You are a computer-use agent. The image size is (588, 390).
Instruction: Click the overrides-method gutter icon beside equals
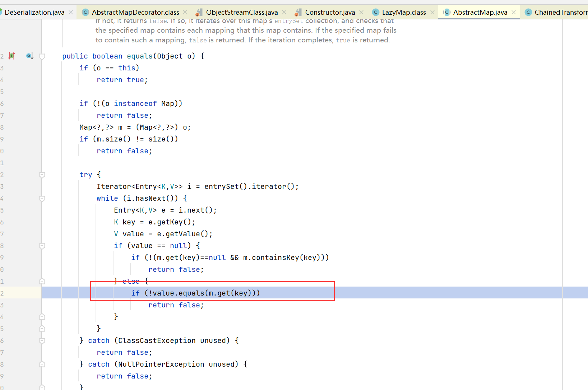click(12, 56)
